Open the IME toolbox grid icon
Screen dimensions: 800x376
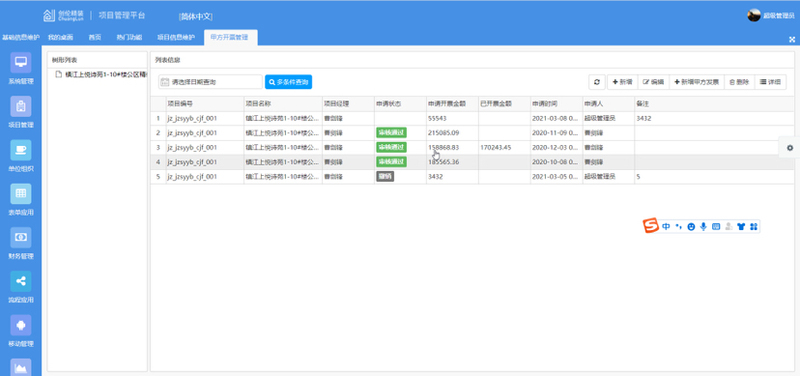point(754,227)
